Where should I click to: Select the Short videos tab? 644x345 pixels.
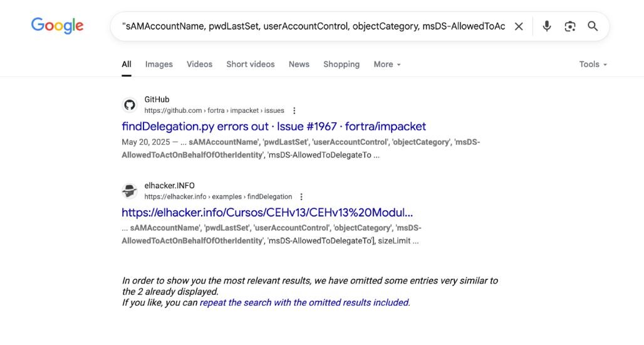coord(250,64)
